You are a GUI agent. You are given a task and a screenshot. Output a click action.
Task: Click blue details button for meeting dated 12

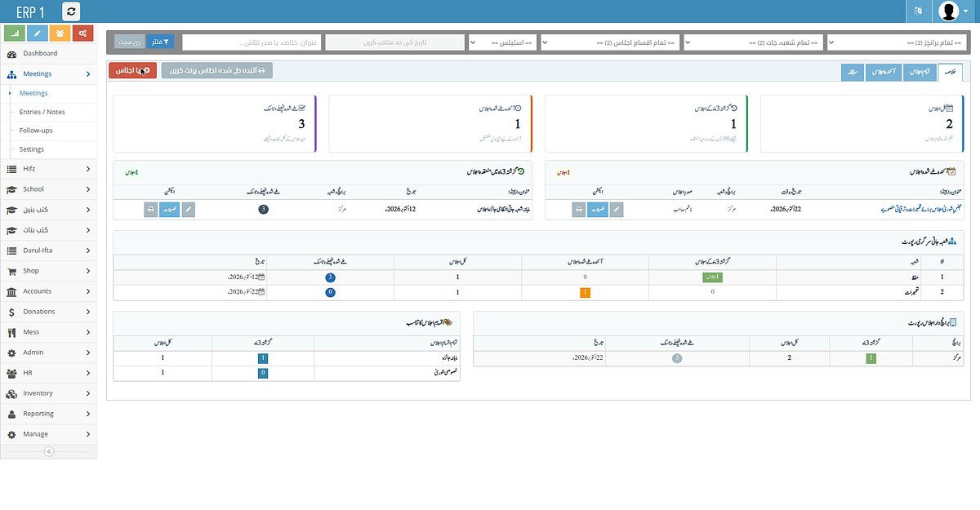pyautogui.click(x=171, y=210)
